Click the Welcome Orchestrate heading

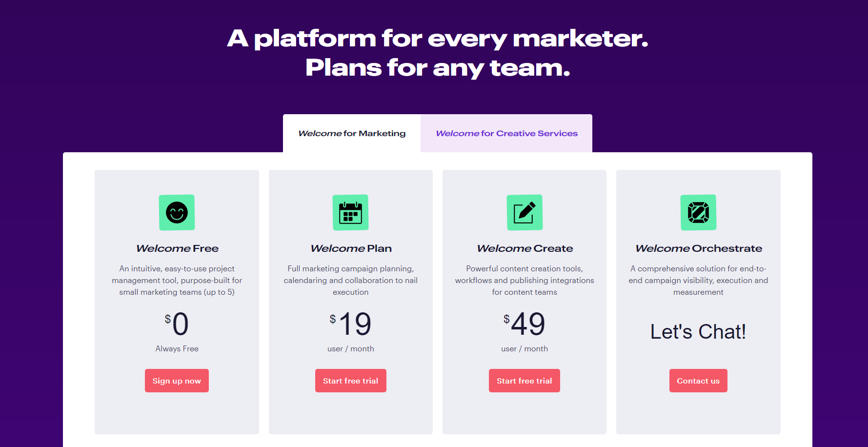[x=698, y=248]
